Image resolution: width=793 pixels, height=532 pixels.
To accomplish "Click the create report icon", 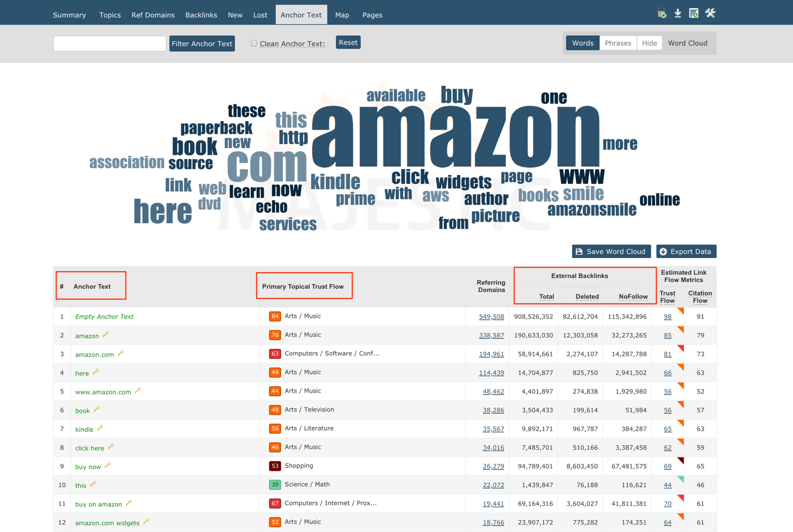I will (x=693, y=13).
